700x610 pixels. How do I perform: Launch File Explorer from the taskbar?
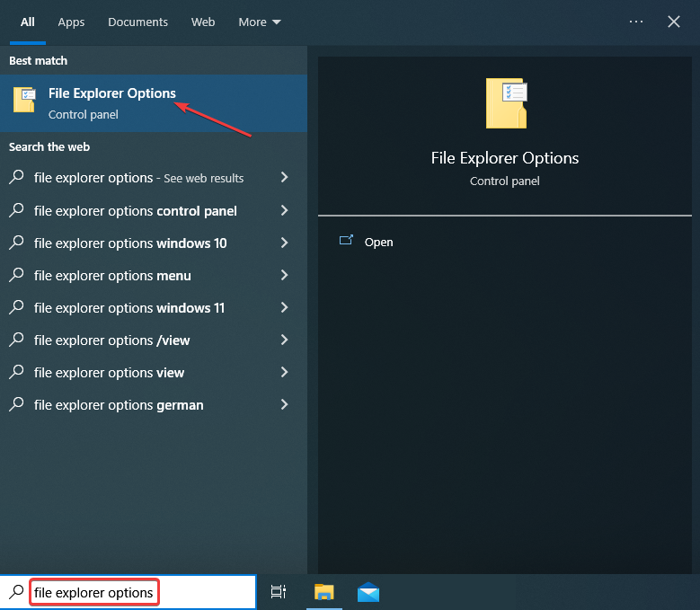[323, 591]
